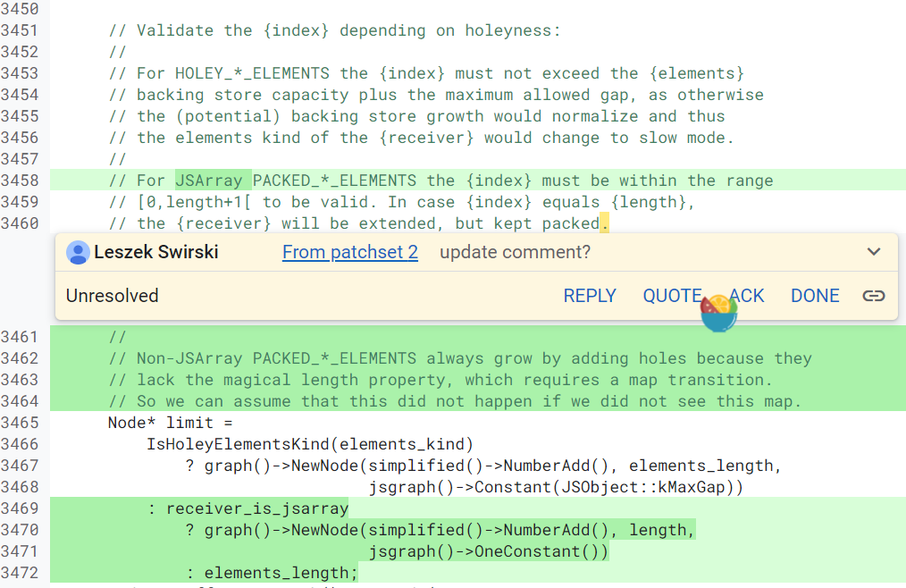The image size is (906, 588).
Task: Click the 'Unresolved' status label
Action: coord(112,296)
